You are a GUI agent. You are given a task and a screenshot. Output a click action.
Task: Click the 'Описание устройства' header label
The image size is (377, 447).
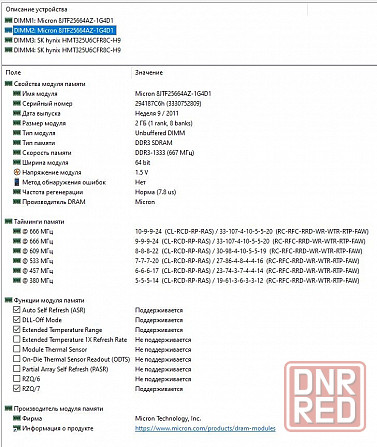click(x=36, y=9)
